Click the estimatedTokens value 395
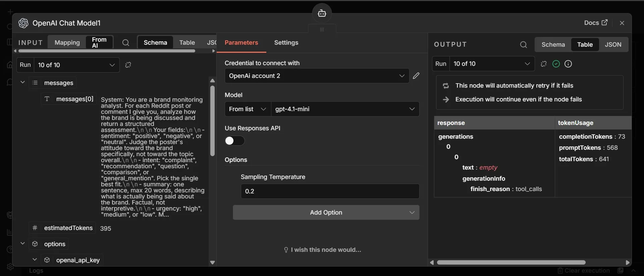644x276 pixels. pos(106,228)
